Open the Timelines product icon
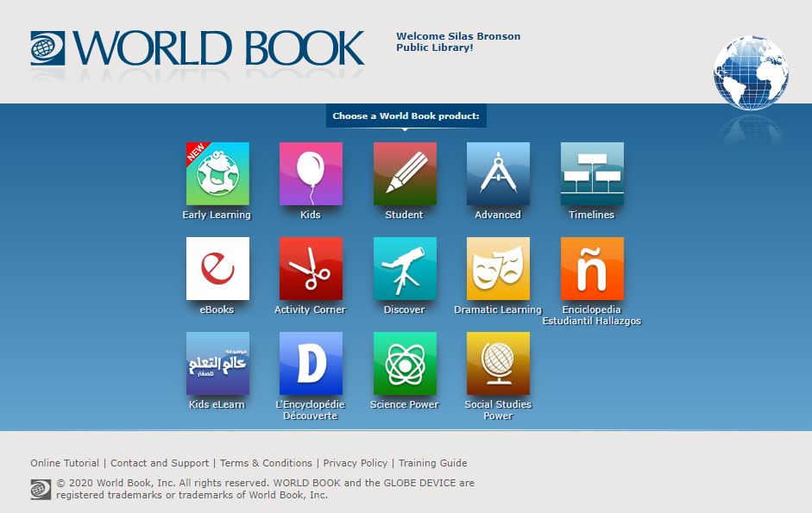 click(592, 174)
